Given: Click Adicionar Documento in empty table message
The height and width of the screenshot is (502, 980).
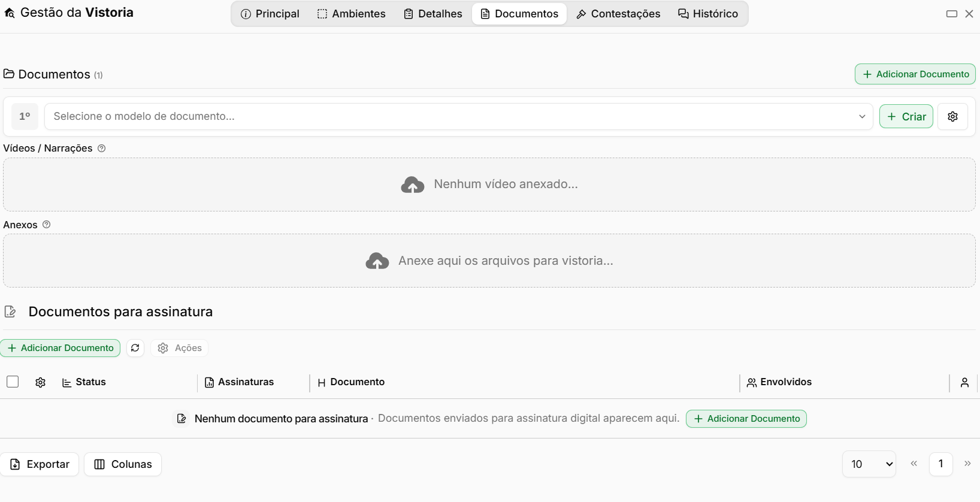Looking at the screenshot, I should coord(746,419).
